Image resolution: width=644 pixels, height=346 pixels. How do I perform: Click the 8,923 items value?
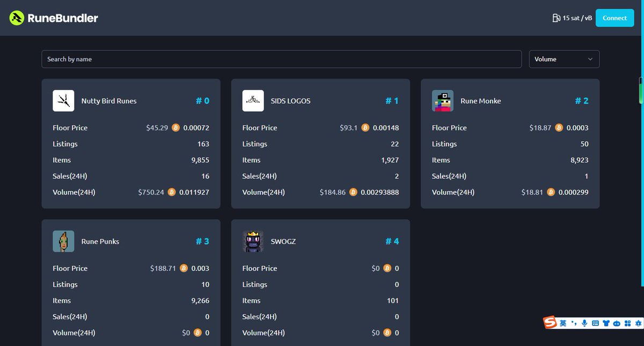click(x=579, y=160)
